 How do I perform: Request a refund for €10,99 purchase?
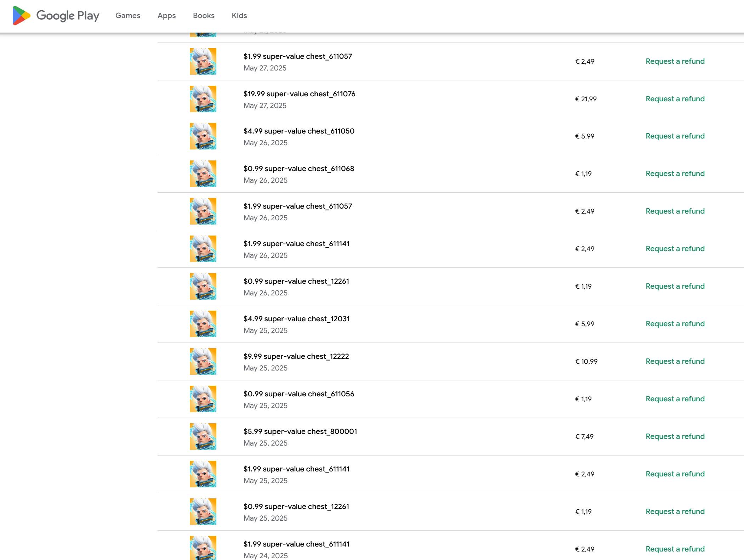675,361
